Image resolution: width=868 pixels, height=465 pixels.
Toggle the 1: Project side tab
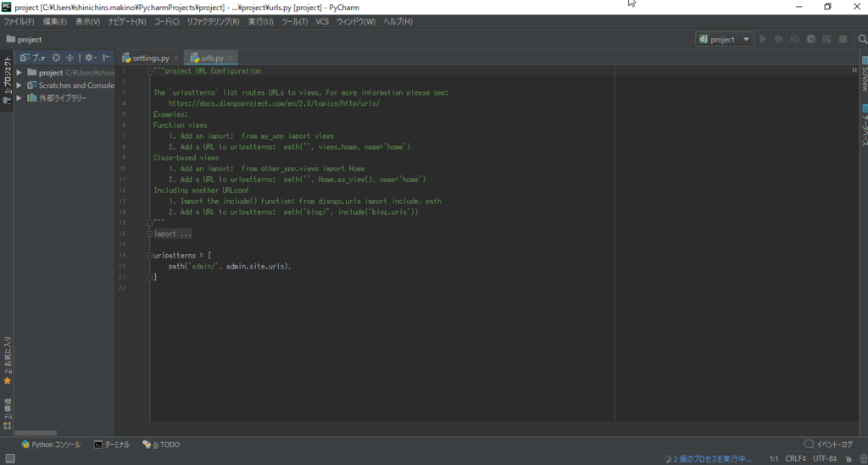[7, 80]
